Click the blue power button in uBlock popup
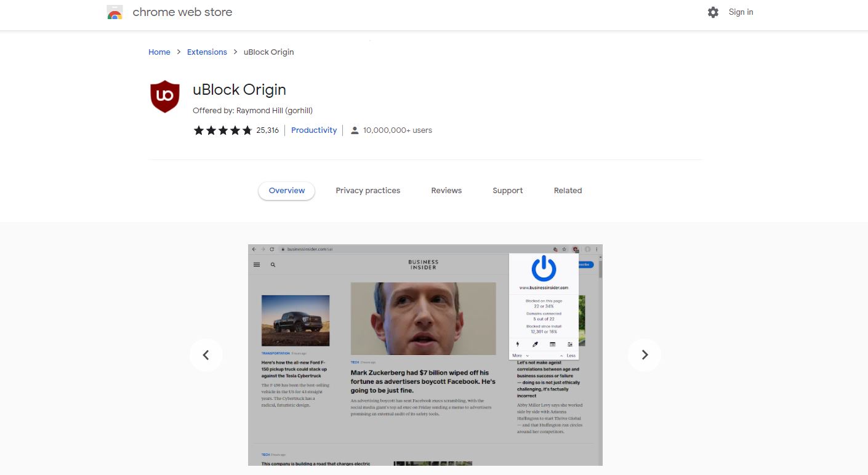 544,268
